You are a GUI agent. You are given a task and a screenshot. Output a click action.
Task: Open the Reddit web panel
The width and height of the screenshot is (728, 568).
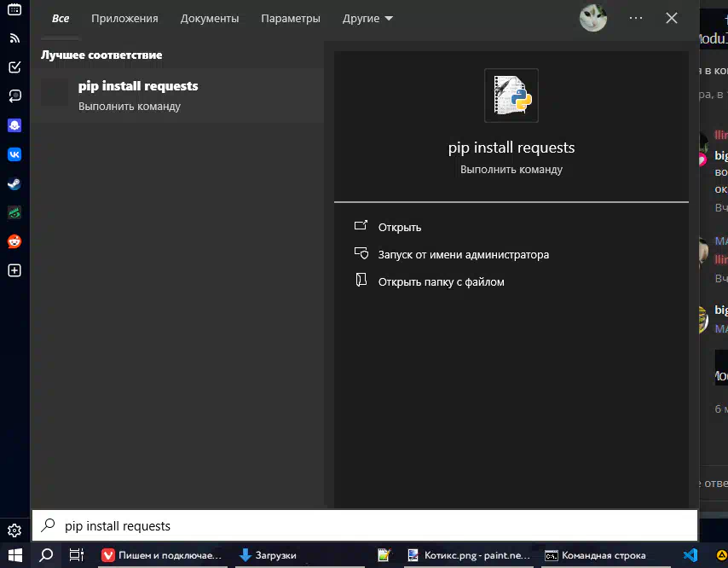pyautogui.click(x=14, y=241)
